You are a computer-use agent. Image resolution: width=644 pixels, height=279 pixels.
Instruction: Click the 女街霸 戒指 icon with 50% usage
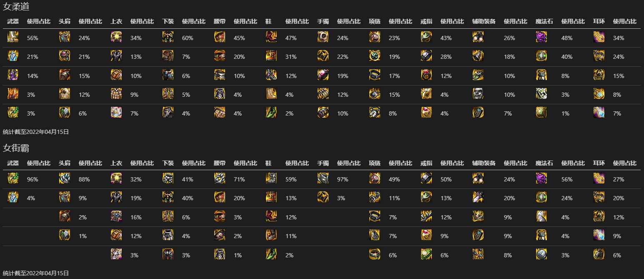coord(426,178)
